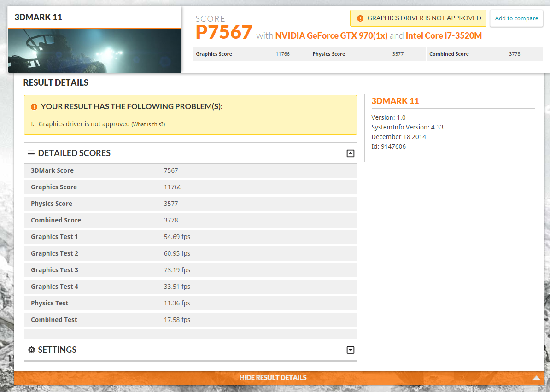Click the 33.51 fps value for Graphics Test 4

pyautogui.click(x=177, y=287)
